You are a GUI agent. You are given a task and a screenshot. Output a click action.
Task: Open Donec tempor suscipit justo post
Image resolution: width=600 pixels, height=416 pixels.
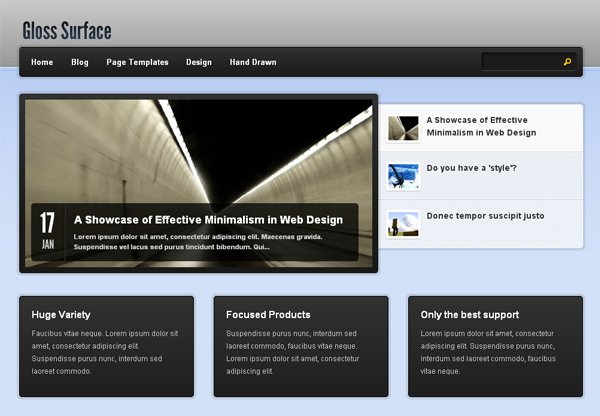point(485,216)
